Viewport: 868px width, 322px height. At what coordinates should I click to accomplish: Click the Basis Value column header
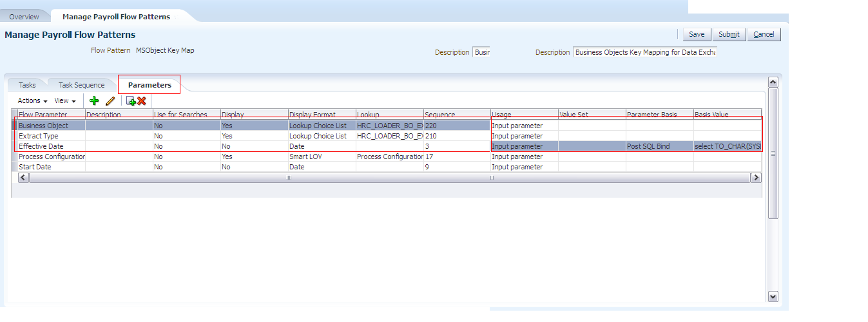728,115
